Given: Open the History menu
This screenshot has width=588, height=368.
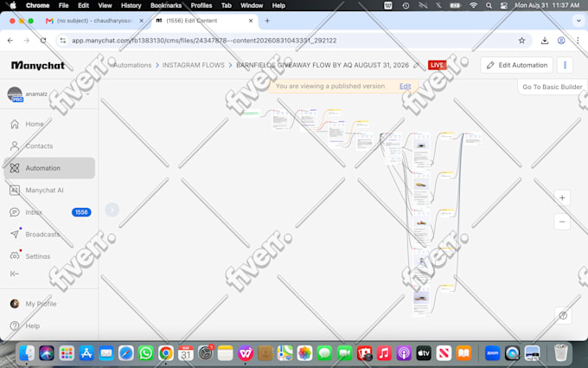Looking at the screenshot, I should 131,5.
